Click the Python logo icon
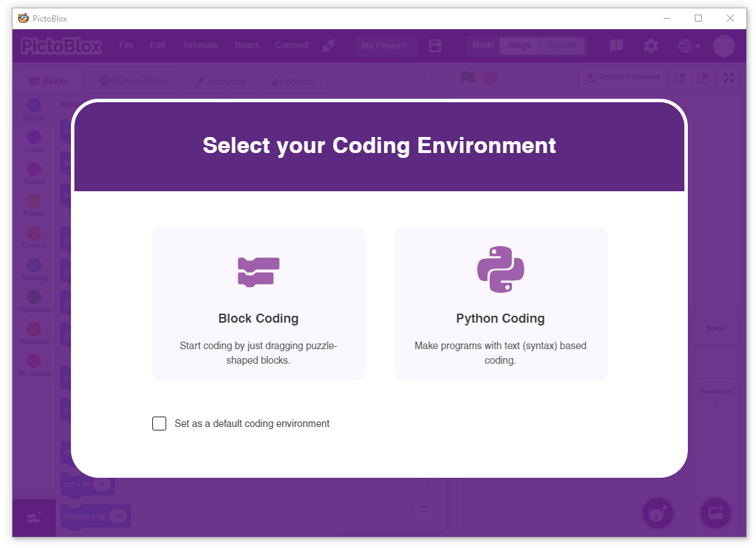Viewport: 756px width, 548px height. pos(501,269)
